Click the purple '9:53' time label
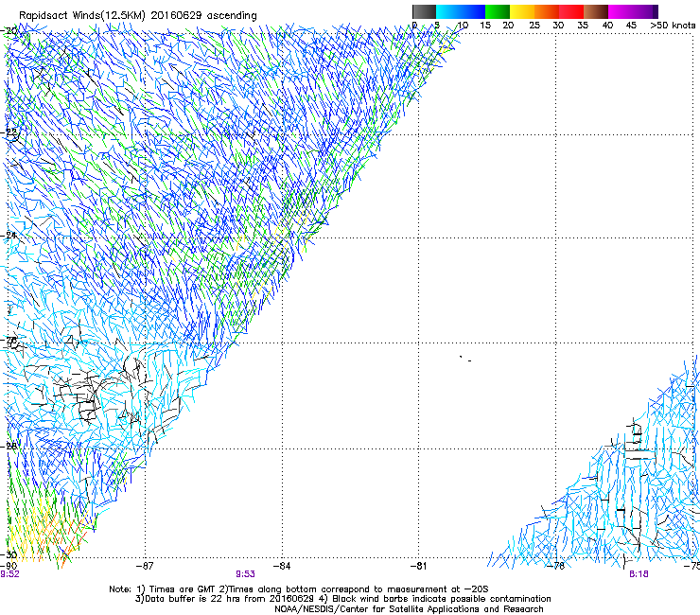 click(246, 574)
